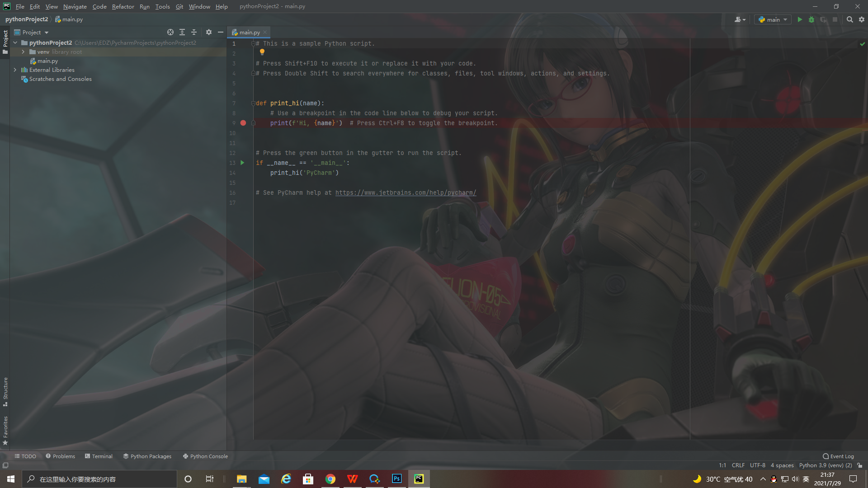Toggle tool window quick access at bottom-left
Viewport: 868px width, 488px height.
click(5, 465)
